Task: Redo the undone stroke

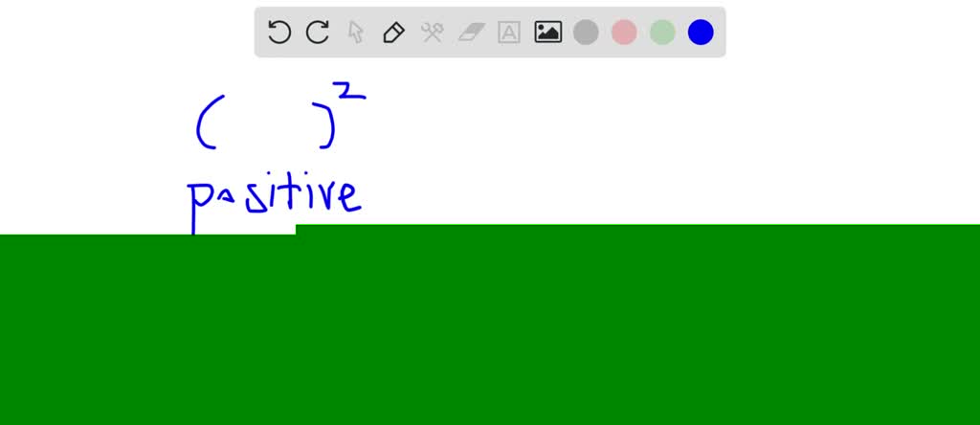Action: click(x=318, y=32)
